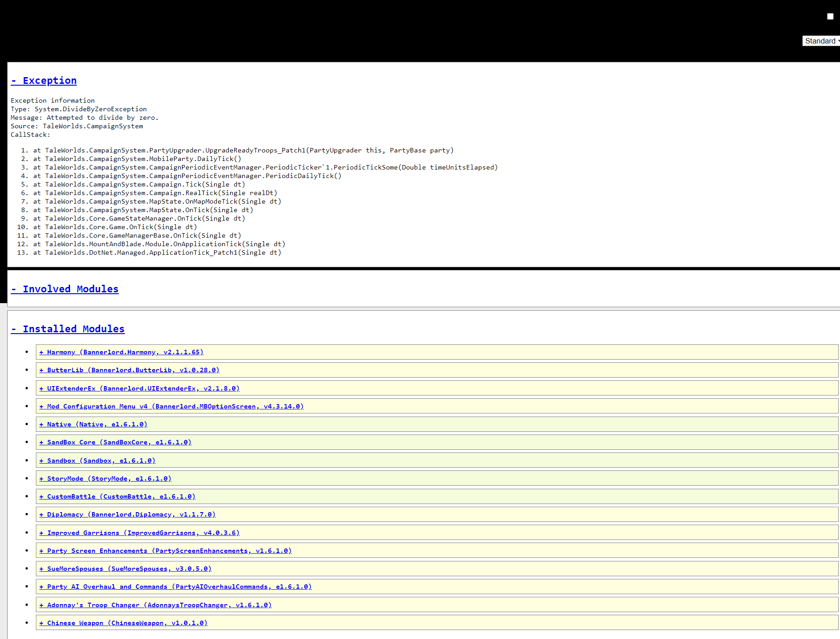Open the StoryMode module link
This screenshot has height=639, width=840.
[105, 478]
